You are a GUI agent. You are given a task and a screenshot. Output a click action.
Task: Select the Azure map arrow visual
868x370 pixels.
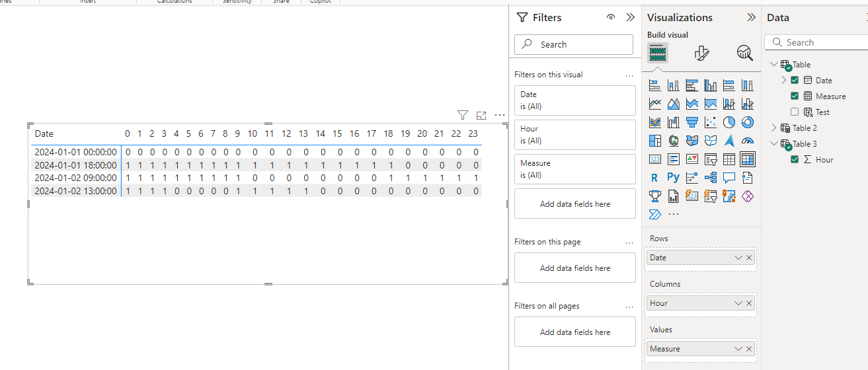pos(729,141)
